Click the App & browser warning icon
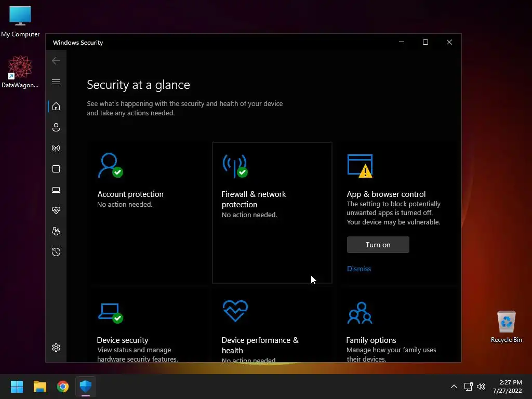This screenshot has width=532, height=399. (360, 166)
